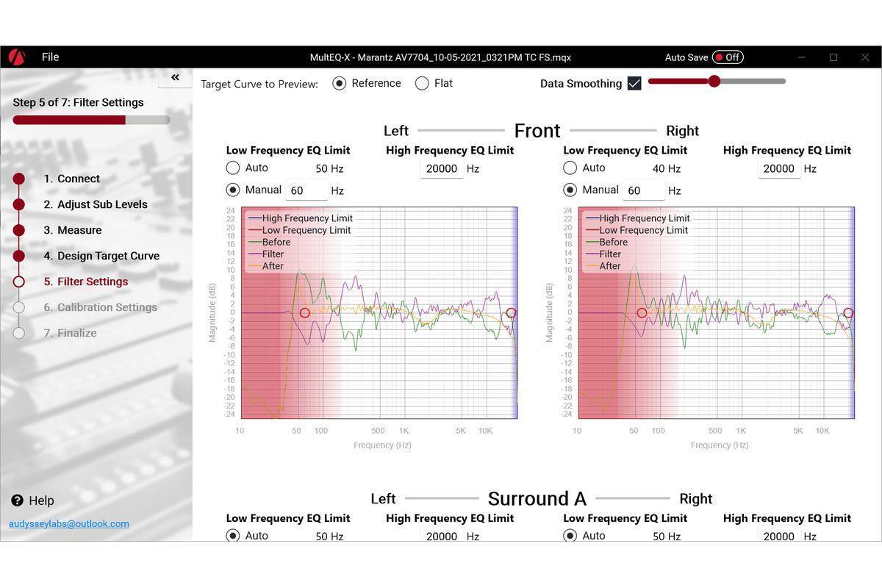Click the Design Target Curve step circle
The image size is (882, 588).
pos(19,256)
